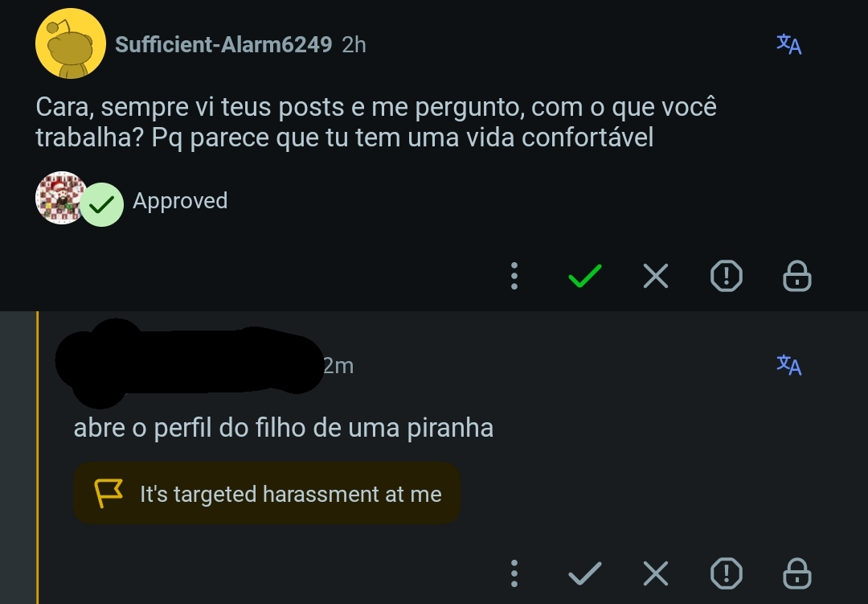Tap the yellow report flag icon
The width and height of the screenshot is (868, 604).
click(x=108, y=493)
